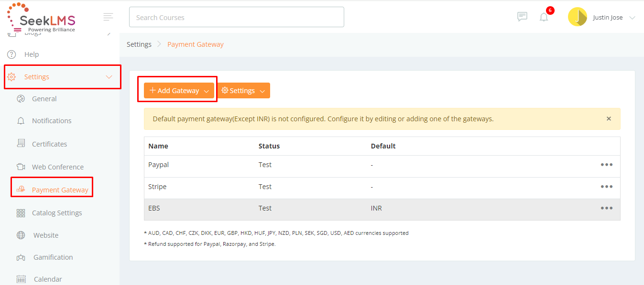Open the chat messages icon
Viewport: 644px width, 285px height.
(522, 17)
